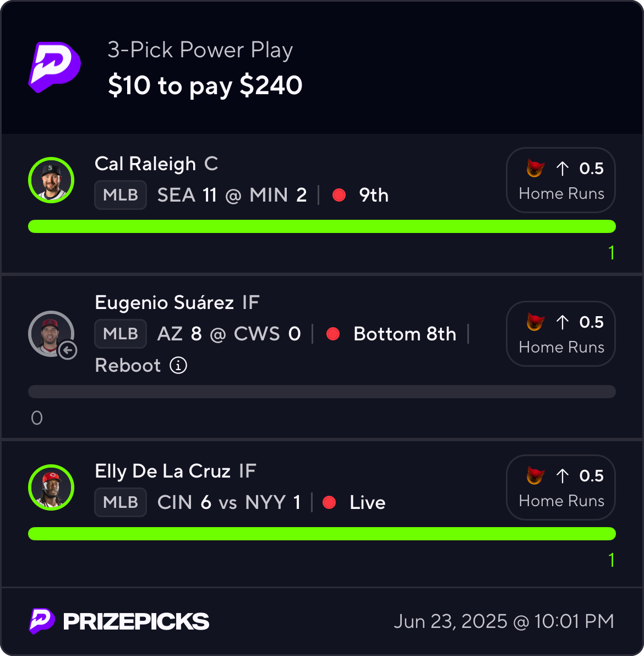Click the MLB tag on Elly De La Cruz's row
Screen dimensions: 644x656
tap(121, 502)
